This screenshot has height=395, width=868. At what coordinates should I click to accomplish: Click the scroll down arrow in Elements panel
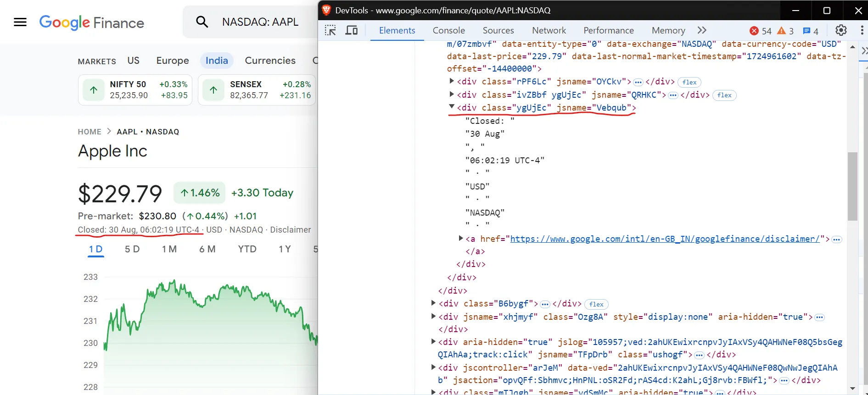coord(852,388)
